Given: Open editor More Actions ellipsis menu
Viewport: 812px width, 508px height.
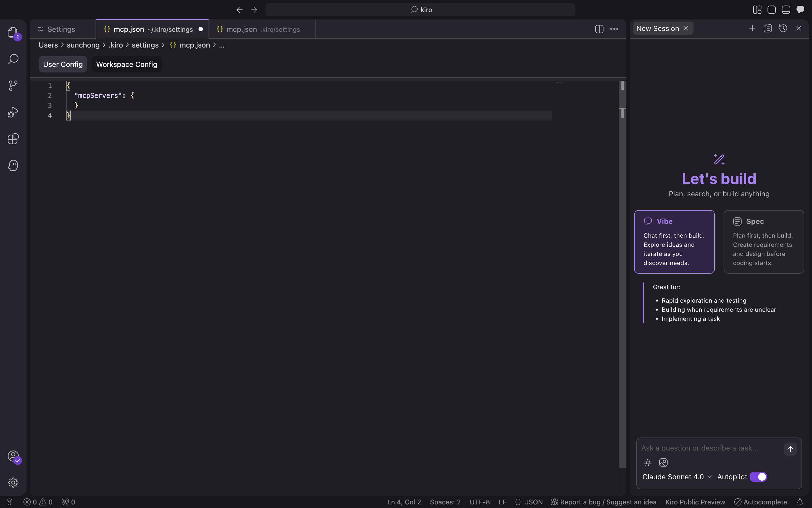Looking at the screenshot, I should (x=614, y=29).
